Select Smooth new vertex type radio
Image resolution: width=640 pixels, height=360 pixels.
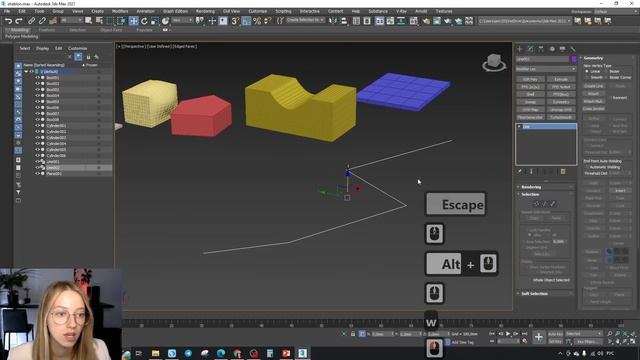pos(587,77)
